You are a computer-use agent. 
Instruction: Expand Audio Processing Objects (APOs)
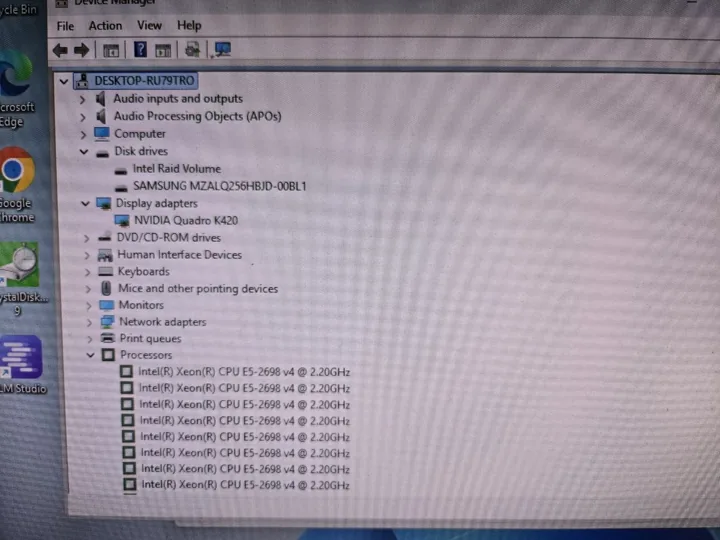(x=83, y=117)
